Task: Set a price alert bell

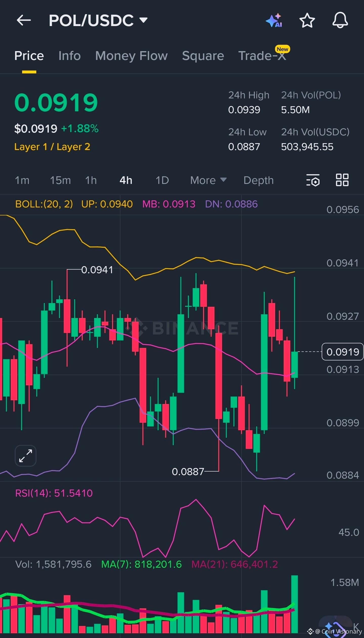Action: [x=340, y=20]
